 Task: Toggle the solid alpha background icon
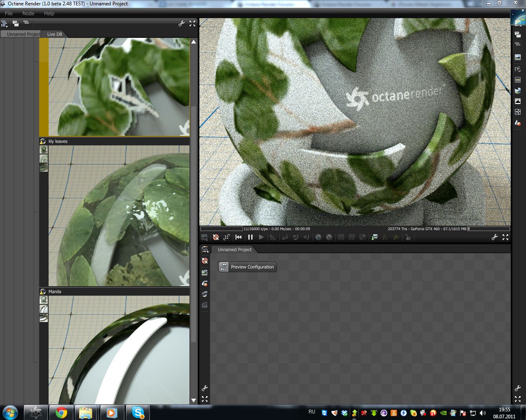tap(341, 237)
